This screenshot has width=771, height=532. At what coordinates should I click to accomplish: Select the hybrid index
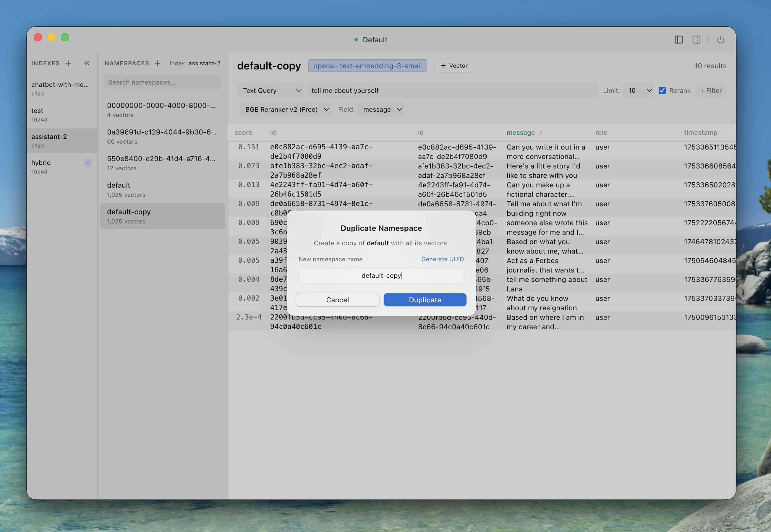[57, 167]
